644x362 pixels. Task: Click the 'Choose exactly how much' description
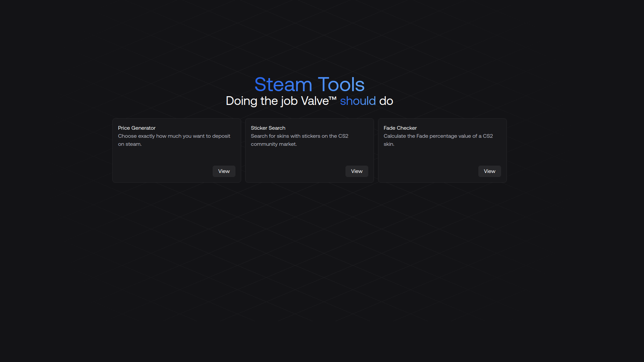pos(174,140)
